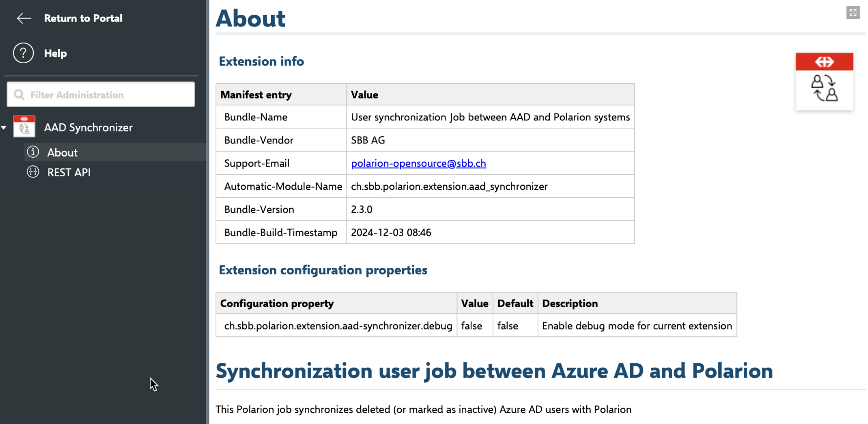Click the Bundle-Build-Timestamp label
868x424 pixels.
(x=281, y=232)
